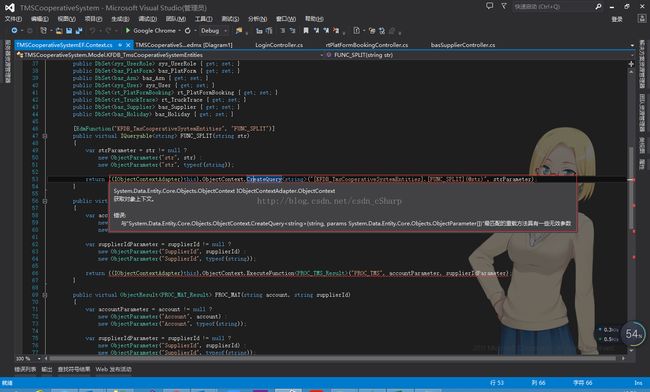Open the Web 发布活动 panel tab
The height and width of the screenshot is (392, 650).
[114, 369]
